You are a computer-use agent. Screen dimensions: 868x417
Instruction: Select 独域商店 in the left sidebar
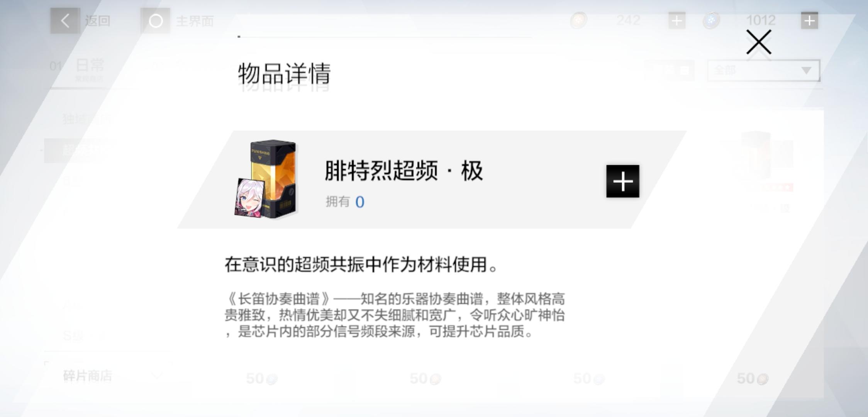click(87, 119)
